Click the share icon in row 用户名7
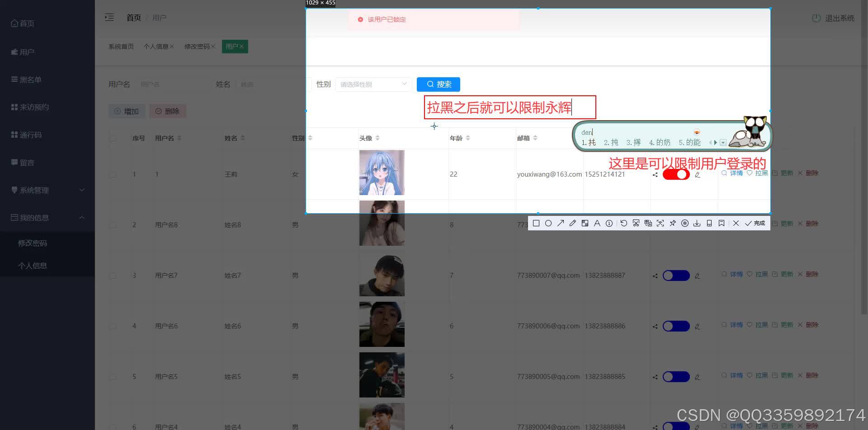The width and height of the screenshot is (868, 430). (655, 276)
